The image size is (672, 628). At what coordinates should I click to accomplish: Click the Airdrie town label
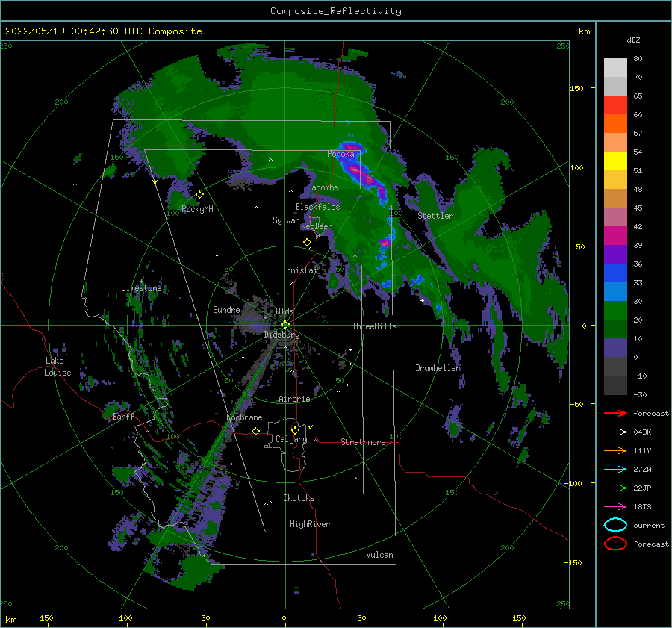pyautogui.click(x=294, y=399)
